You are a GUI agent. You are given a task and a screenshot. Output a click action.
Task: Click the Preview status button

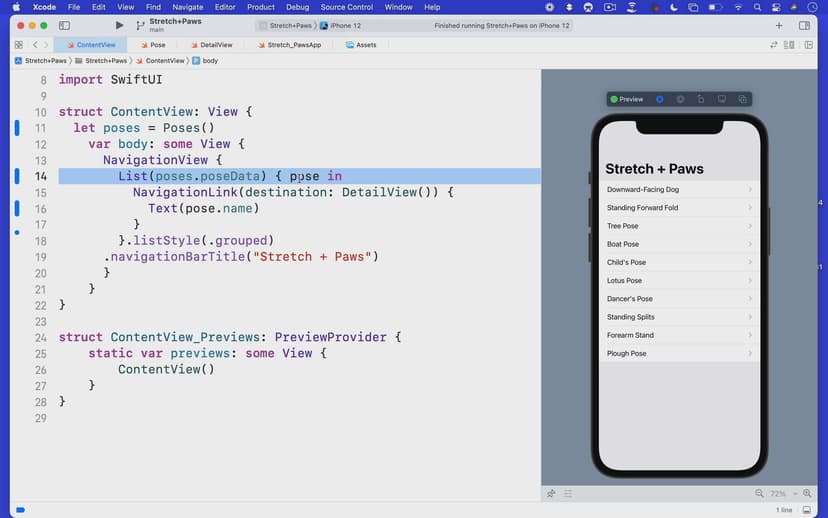(627, 99)
